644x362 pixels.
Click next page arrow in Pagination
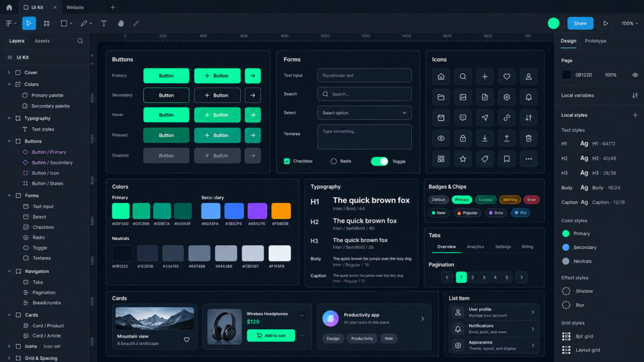[521, 277]
